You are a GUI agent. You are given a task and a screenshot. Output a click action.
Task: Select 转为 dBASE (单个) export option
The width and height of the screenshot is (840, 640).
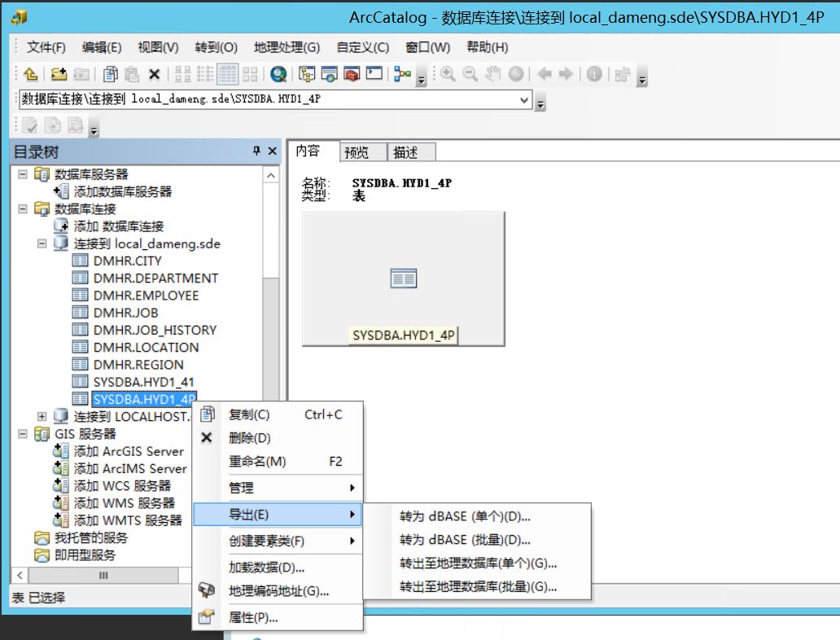465,516
